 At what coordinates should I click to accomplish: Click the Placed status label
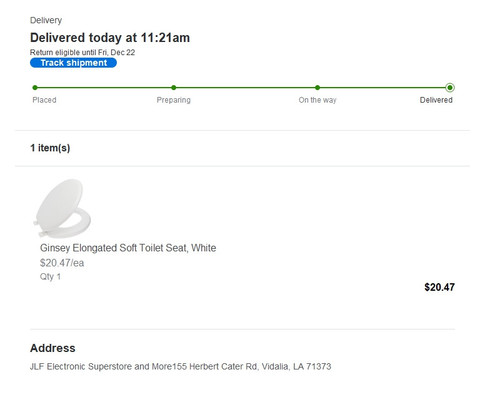(x=44, y=100)
